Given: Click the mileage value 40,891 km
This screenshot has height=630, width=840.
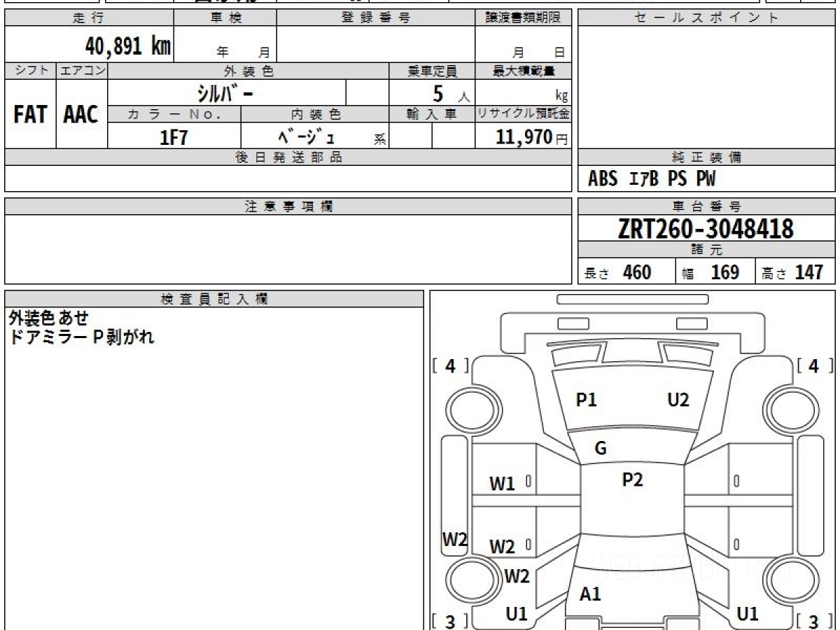Looking at the screenshot, I should pos(127,46).
